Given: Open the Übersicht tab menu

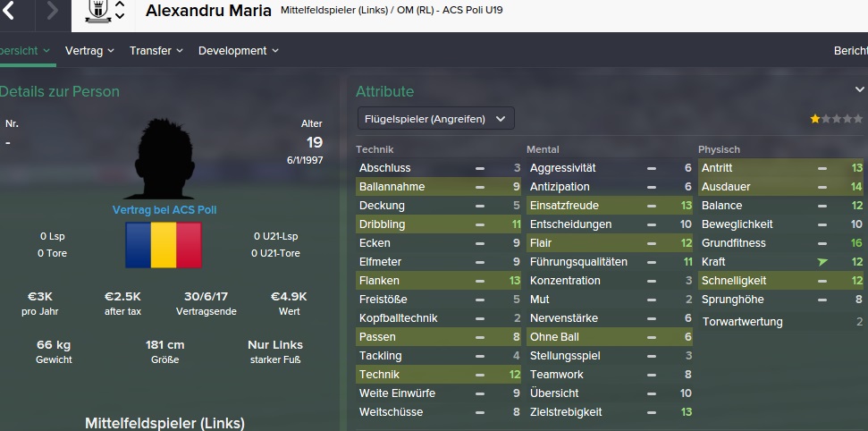Looking at the screenshot, I should click(x=25, y=51).
